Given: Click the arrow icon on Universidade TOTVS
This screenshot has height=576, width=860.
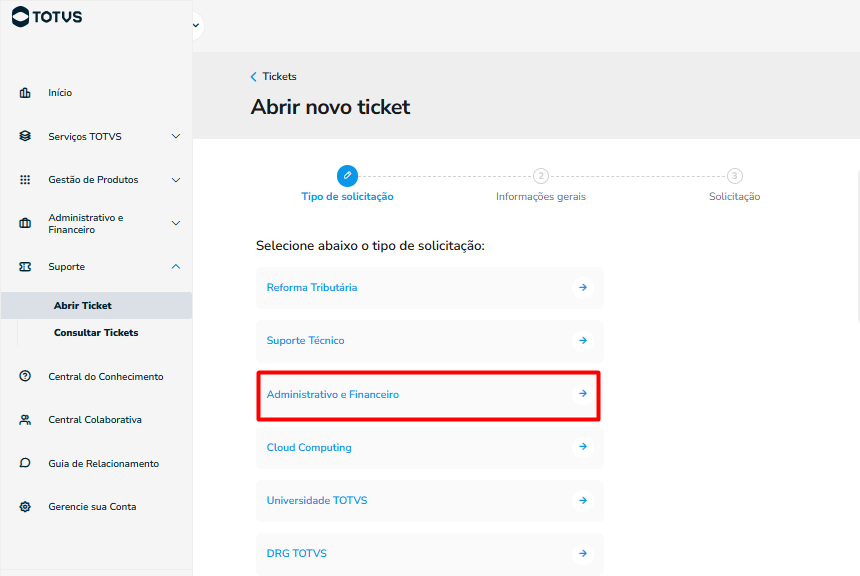Looking at the screenshot, I should click(x=583, y=500).
